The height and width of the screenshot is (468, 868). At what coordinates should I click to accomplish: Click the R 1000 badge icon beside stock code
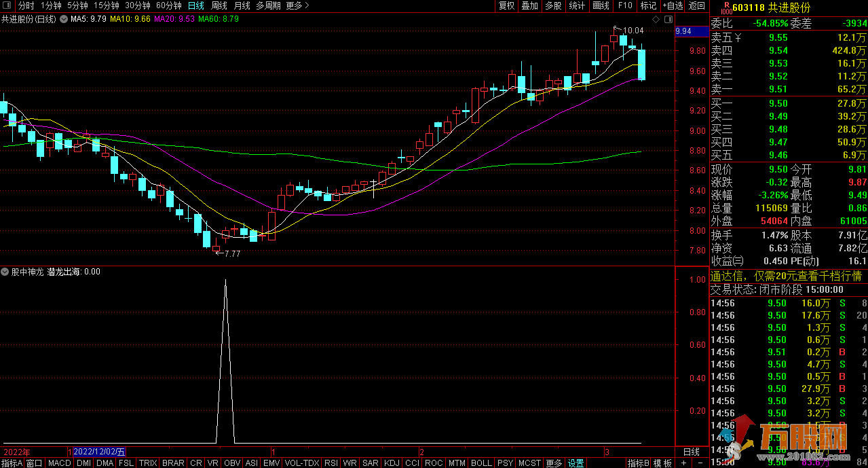click(725, 7)
